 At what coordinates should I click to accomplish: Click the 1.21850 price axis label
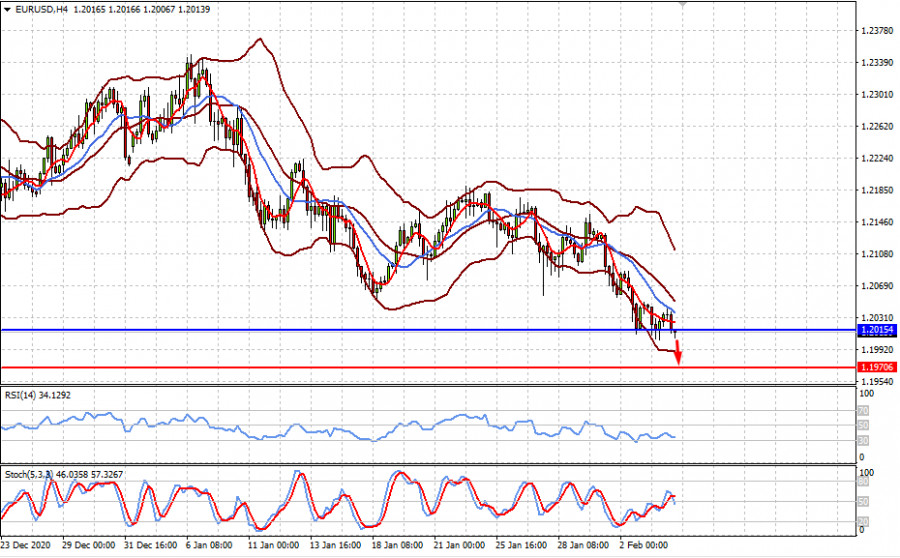[x=878, y=190]
